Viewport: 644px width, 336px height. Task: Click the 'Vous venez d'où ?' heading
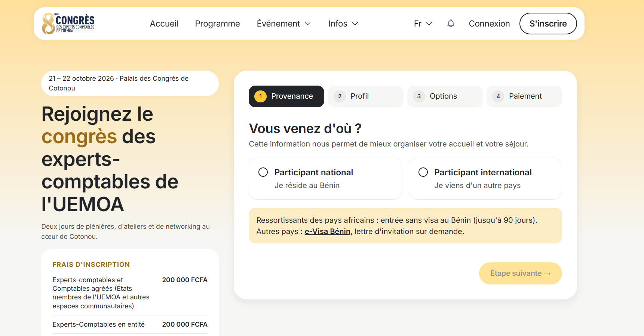pyautogui.click(x=305, y=129)
